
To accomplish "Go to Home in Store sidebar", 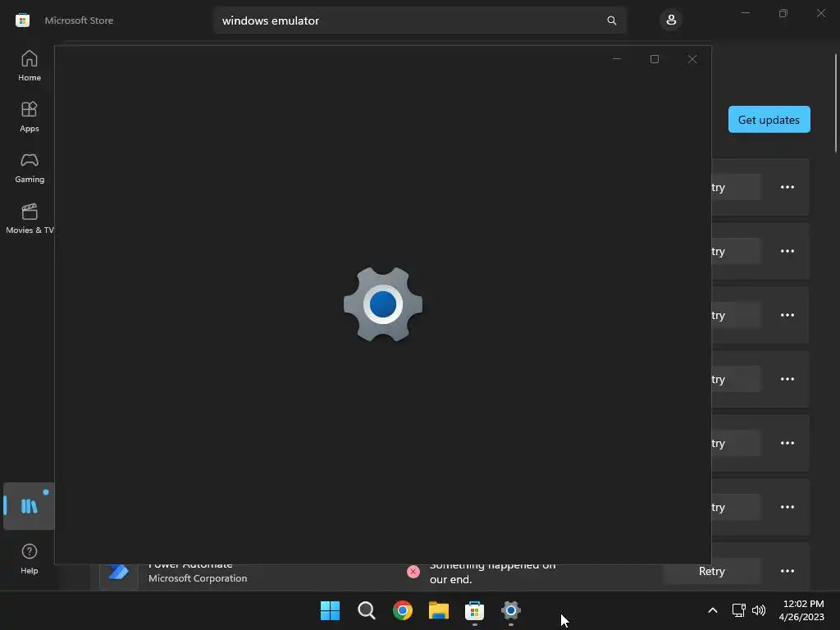I will (29, 66).
